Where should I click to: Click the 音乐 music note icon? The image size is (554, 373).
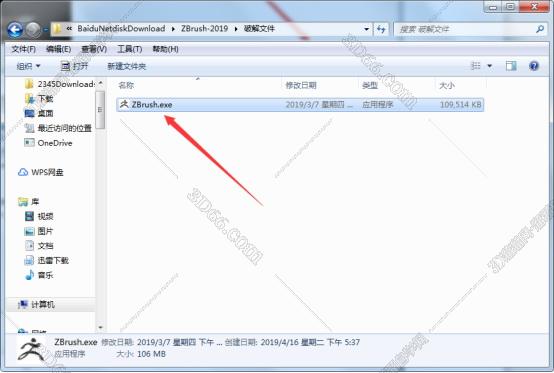29,275
